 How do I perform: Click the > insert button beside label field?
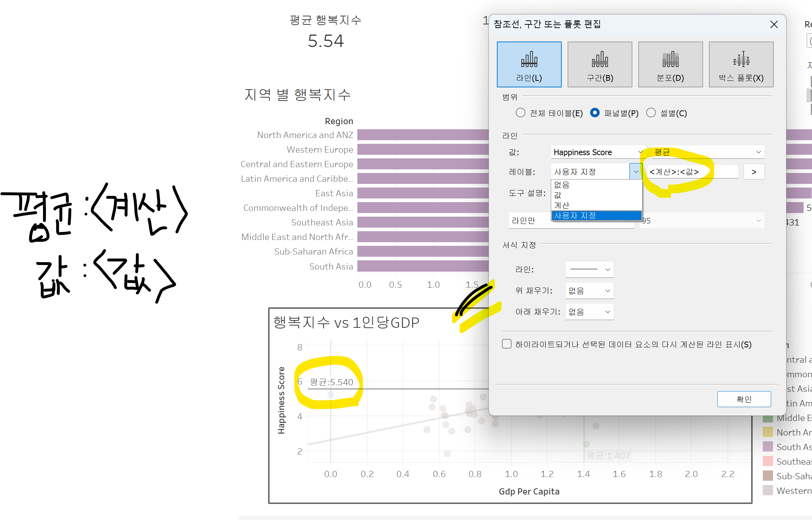(754, 172)
